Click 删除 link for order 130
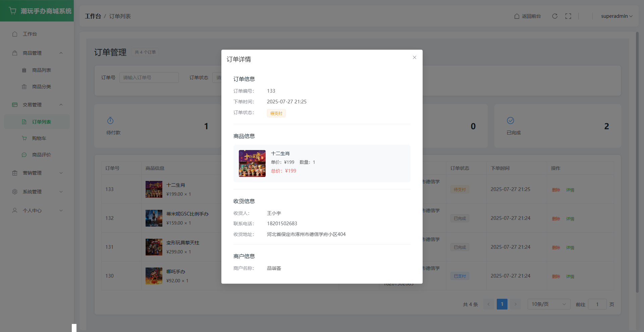Image resolution: width=644 pixels, height=332 pixels. point(556,276)
